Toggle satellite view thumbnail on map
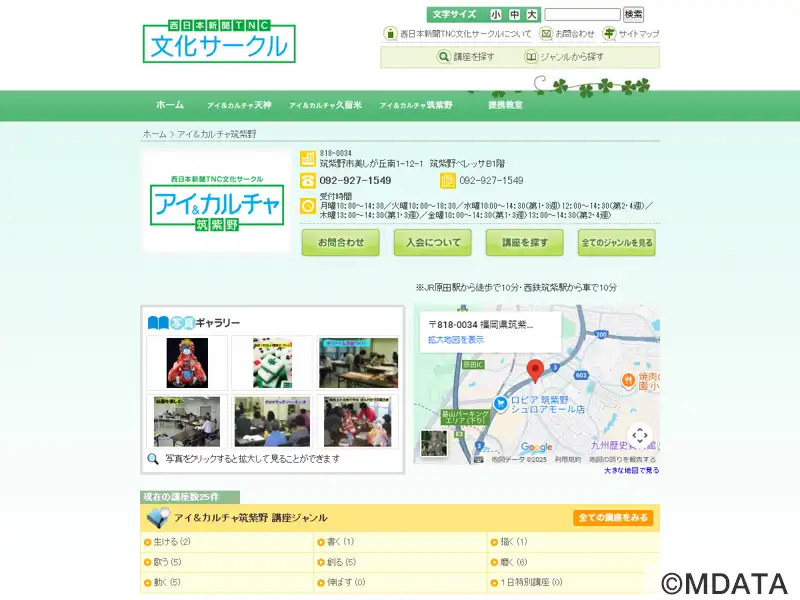This screenshot has width=800, height=600. click(x=434, y=443)
